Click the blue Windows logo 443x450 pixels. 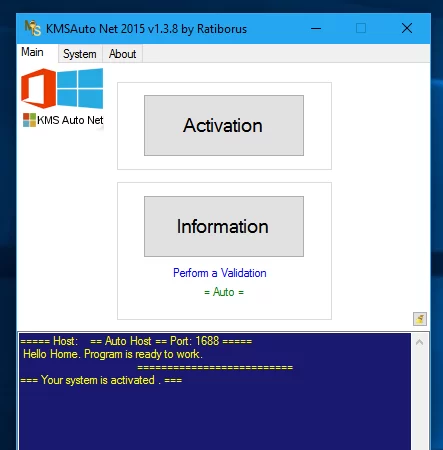[x=80, y=88]
